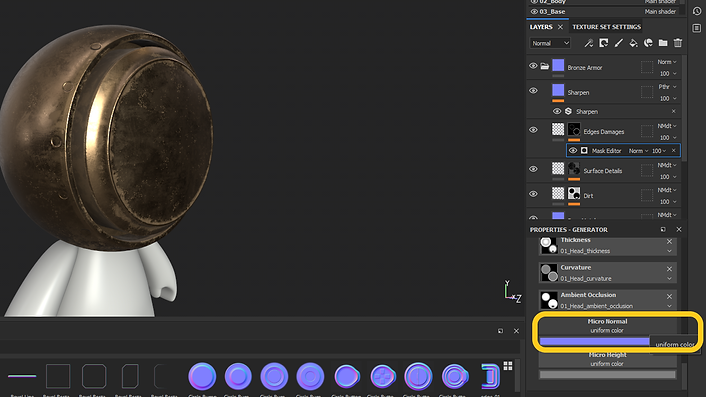Click the Bronze Armor empty mask slot
The width and height of the screenshot is (706, 397).
(x=647, y=67)
